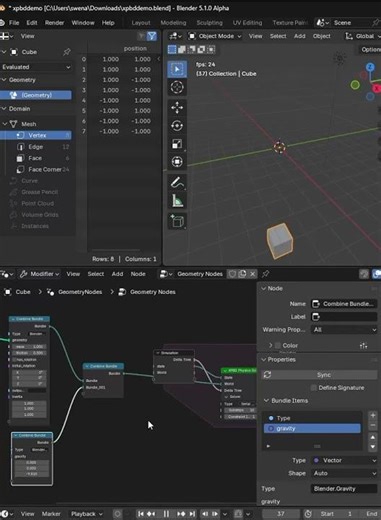This screenshot has height=520, width=381.
Task: Switch to the Modeling workspace tab
Action: 173,23
